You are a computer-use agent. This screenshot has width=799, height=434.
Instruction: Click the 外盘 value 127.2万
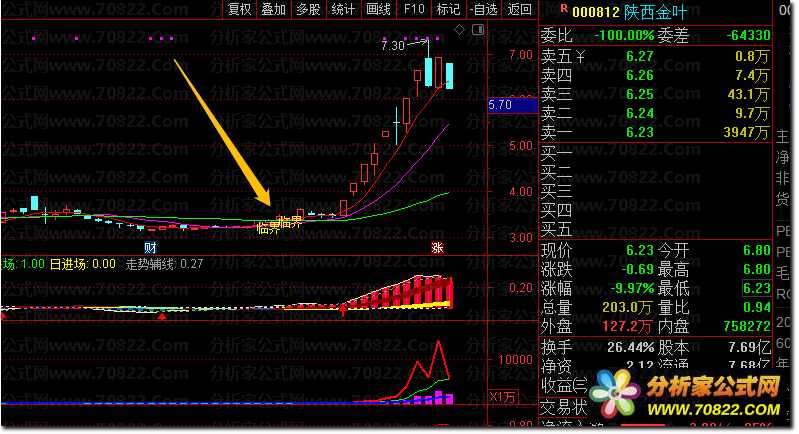[x=627, y=327]
